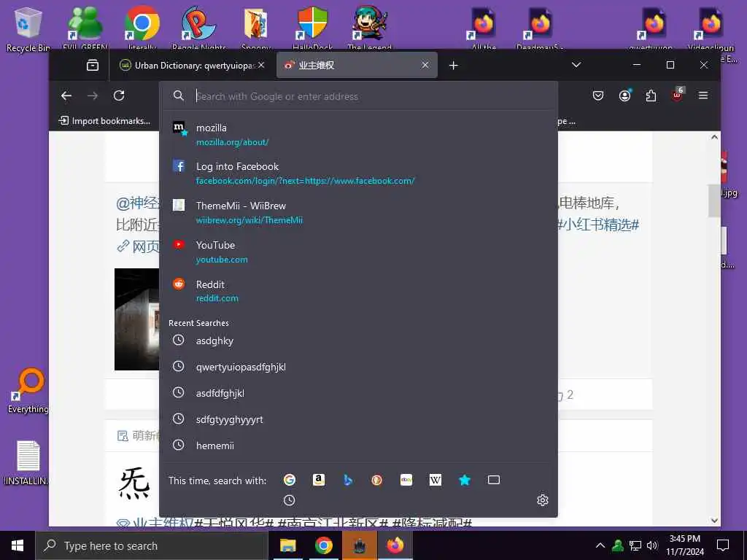The height and width of the screenshot is (560, 747).
Task: Click the Windows taskbar search box
Action: tap(152, 545)
